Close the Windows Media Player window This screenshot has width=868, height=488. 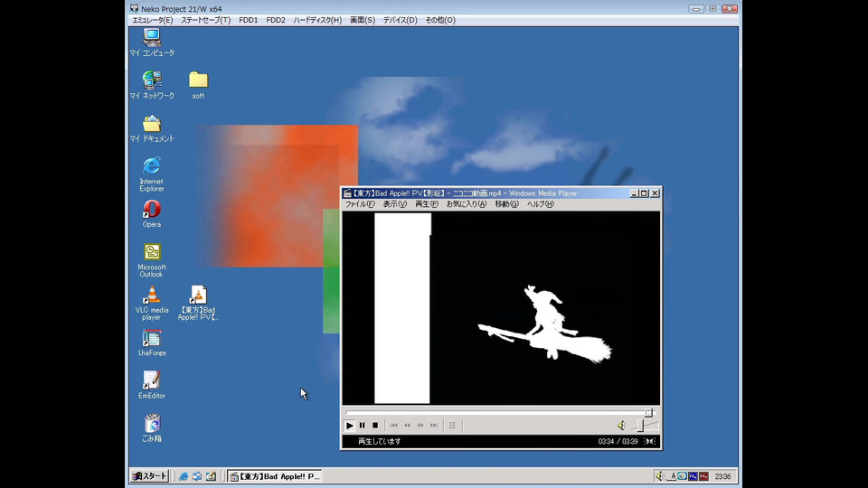tap(655, 193)
